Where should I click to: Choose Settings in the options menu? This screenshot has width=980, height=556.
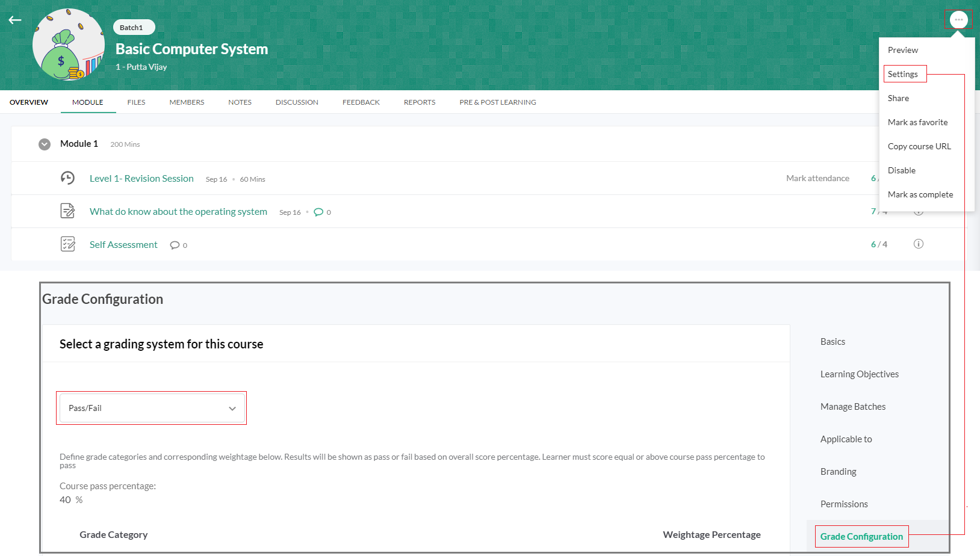[x=902, y=74]
